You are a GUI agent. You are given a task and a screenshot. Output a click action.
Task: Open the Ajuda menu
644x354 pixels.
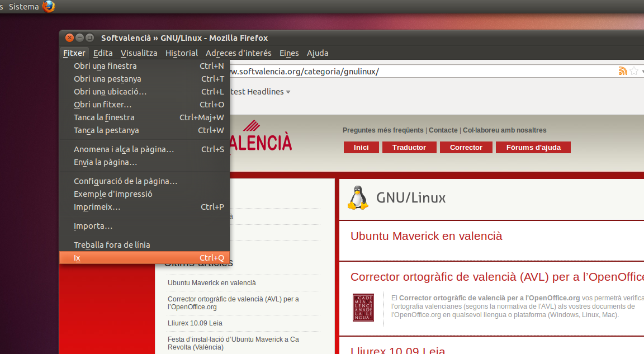coord(318,53)
